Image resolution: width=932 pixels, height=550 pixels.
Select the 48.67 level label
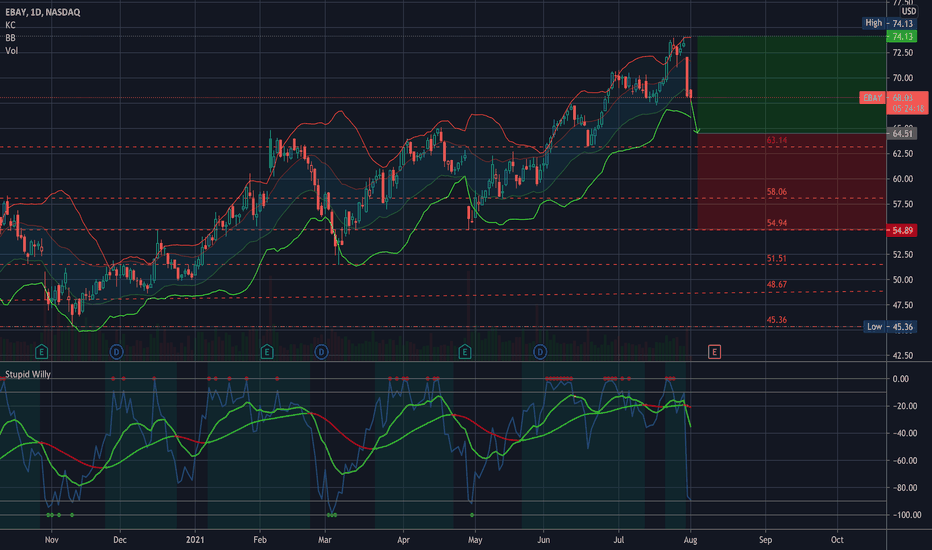pos(776,284)
